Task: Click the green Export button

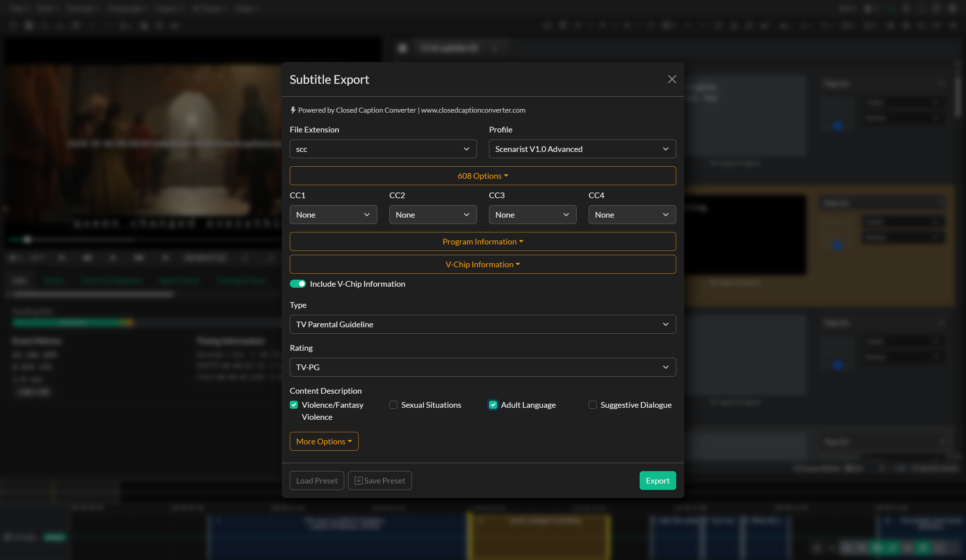Action: pyautogui.click(x=657, y=480)
